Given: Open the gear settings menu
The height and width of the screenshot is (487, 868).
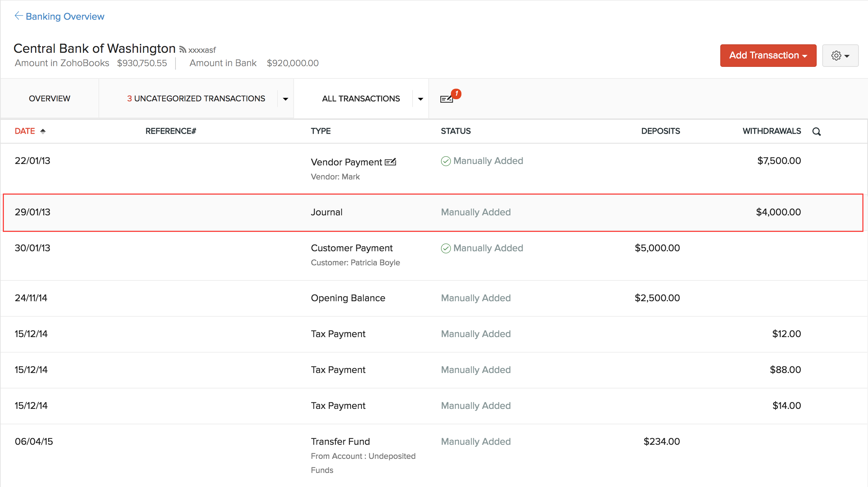Looking at the screenshot, I should point(840,56).
